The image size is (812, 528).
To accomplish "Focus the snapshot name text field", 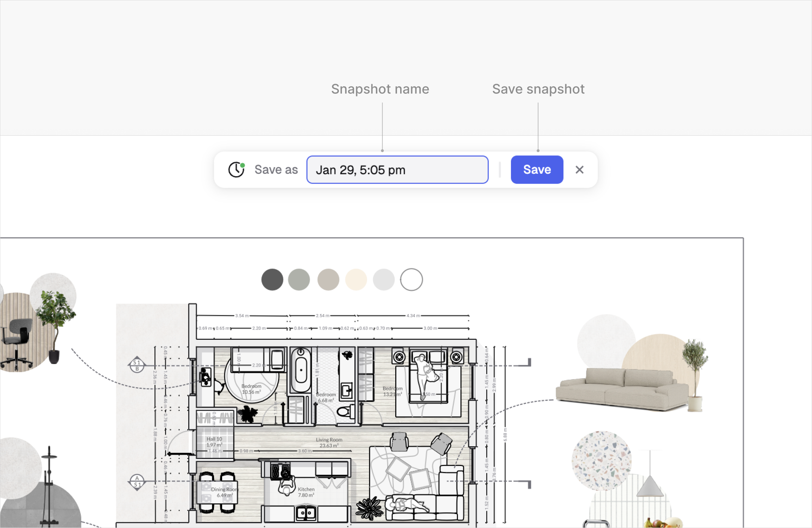I will (x=397, y=170).
